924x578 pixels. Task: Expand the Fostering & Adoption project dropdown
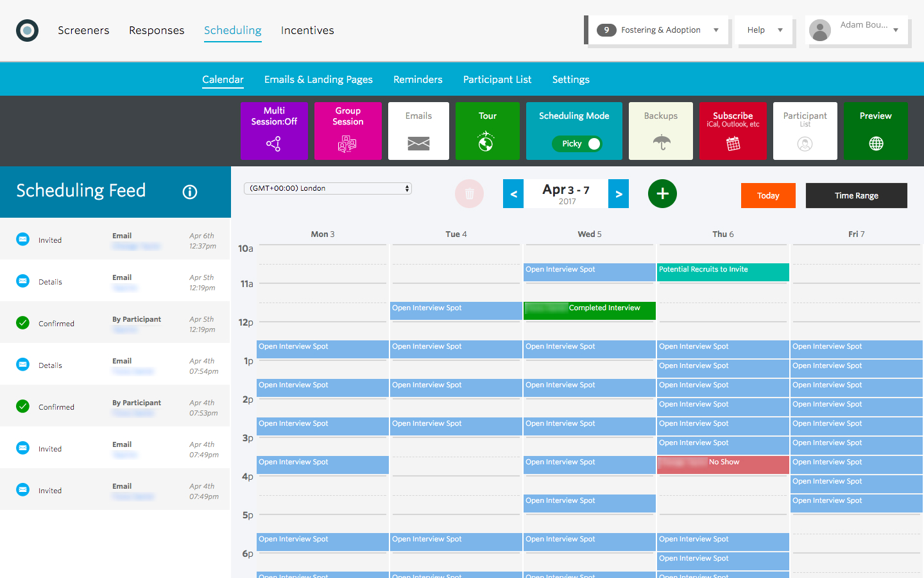coord(659,30)
